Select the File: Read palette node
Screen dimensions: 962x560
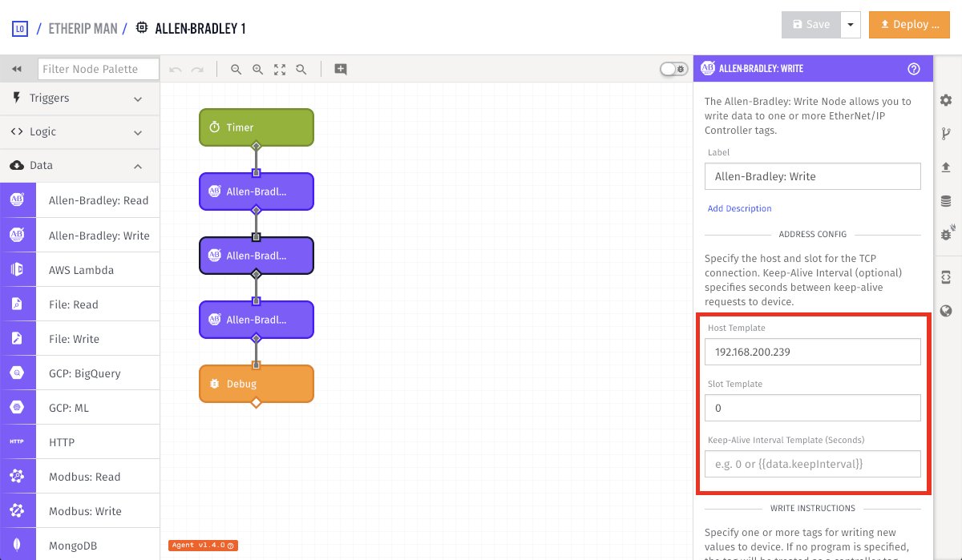80,304
